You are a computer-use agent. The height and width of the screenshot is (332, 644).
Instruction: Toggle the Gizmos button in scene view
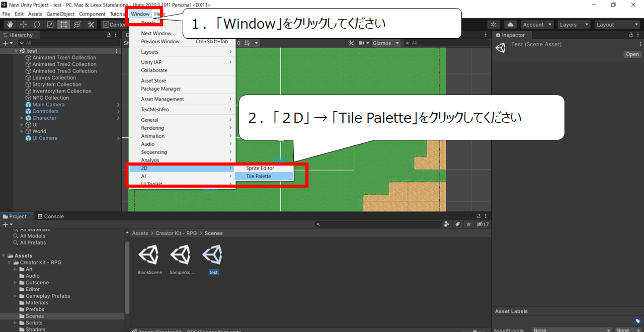point(382,43)
